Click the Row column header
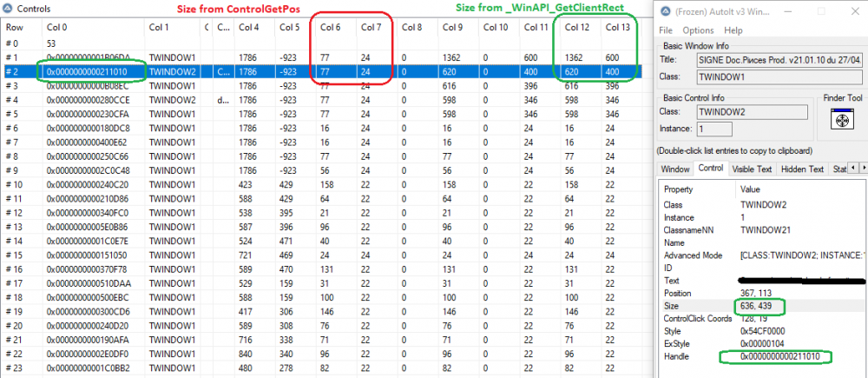Screen dimensions: 868x378 point(22,27)
